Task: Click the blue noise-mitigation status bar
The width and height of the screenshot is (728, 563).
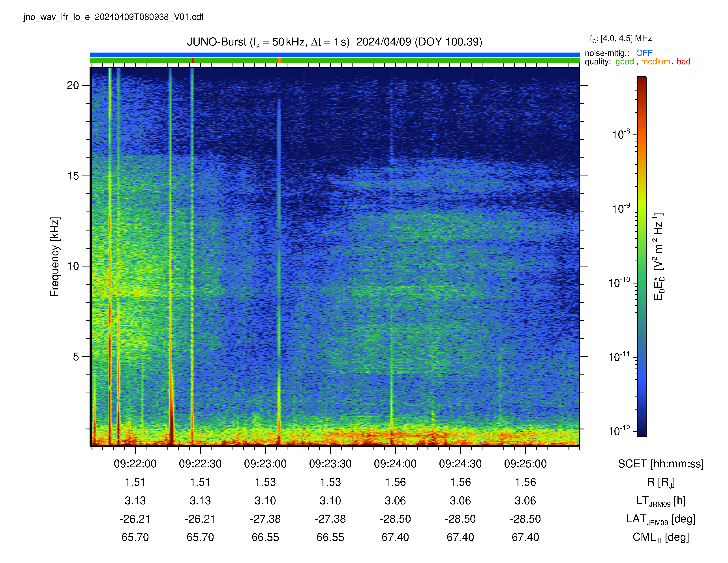Action: tap(335, 55)
